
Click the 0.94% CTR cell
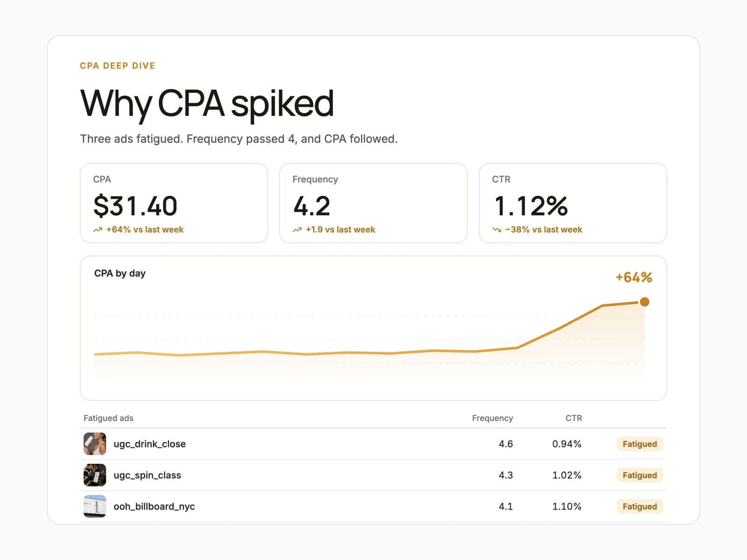(567, 444)
